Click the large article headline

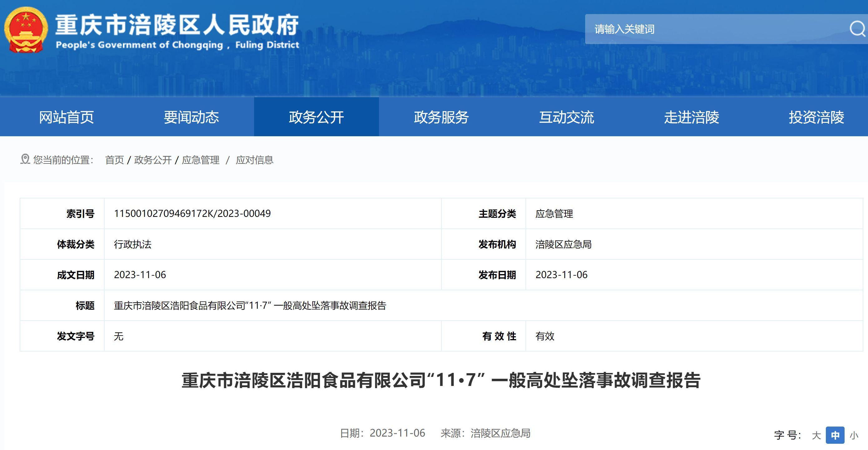click(x=441, y=380)
